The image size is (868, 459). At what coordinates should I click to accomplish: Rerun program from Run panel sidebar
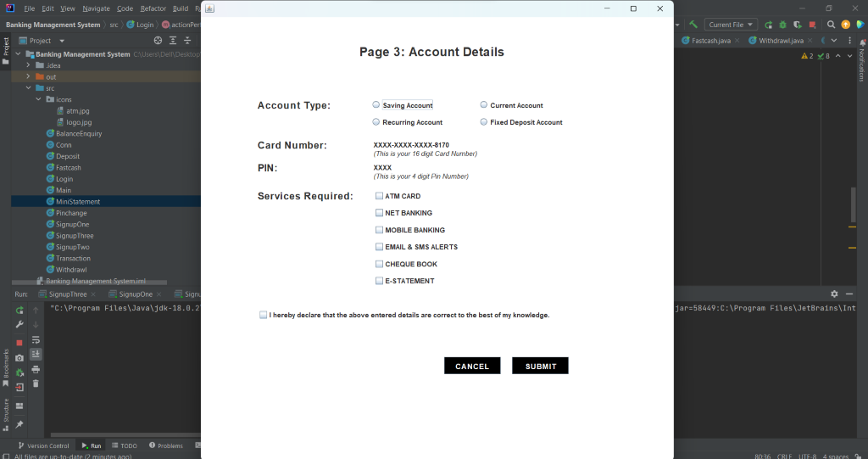19,311
